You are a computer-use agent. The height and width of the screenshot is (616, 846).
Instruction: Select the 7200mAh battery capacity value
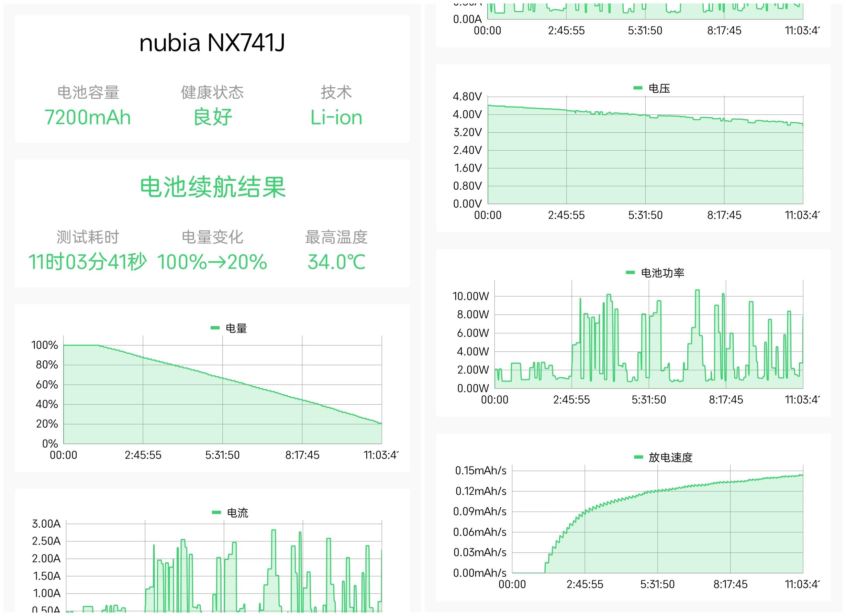pyautogui.click(x=88, y=117)
